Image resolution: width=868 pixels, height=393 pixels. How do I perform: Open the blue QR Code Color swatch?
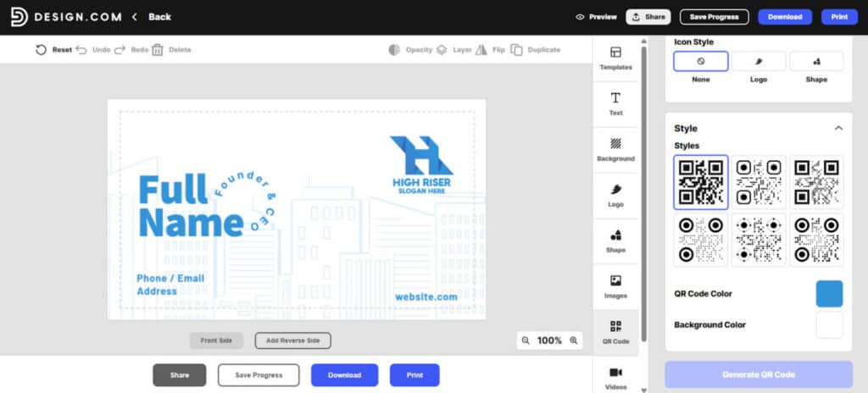coord(829,294)
